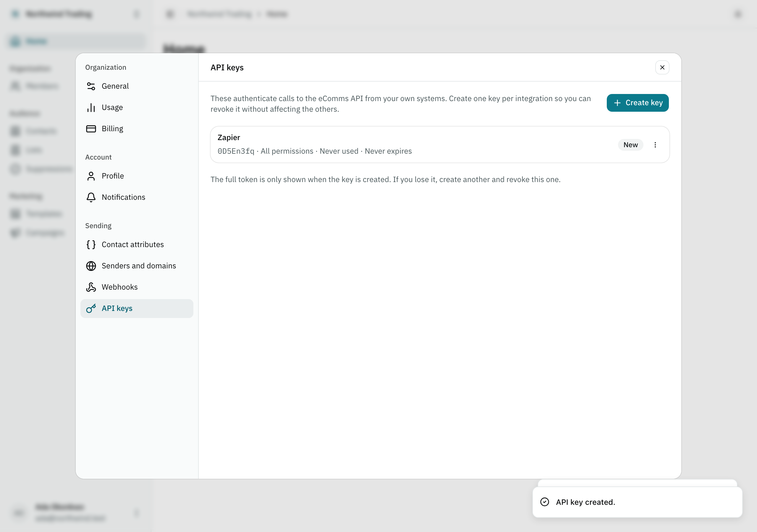Image resolution: width=757 pixels, height=532 pixels.
Task: Click the New badge on Zapier key
Action: tap(630, 145)
